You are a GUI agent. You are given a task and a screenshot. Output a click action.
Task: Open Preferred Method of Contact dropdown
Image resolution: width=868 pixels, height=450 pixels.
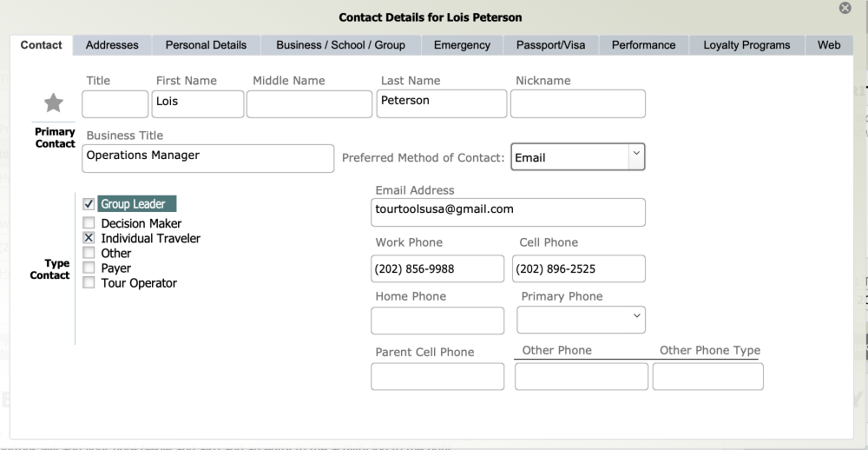point(577,157)
